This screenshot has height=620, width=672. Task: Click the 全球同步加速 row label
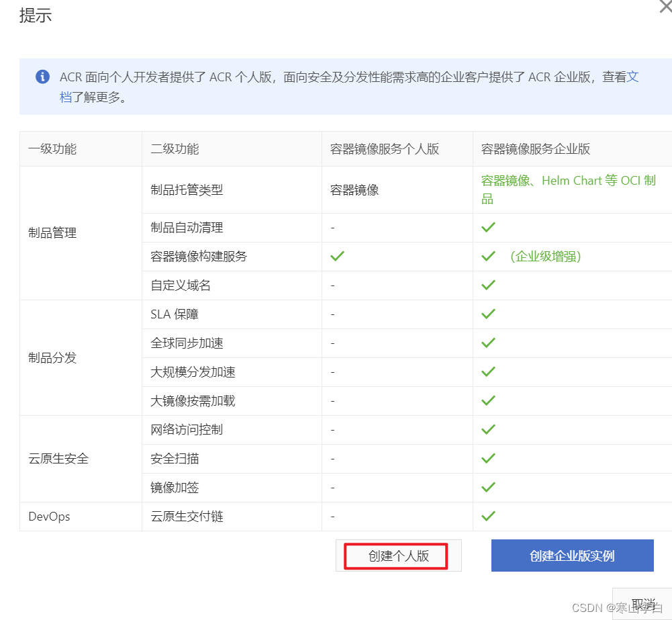tap(187, 343)
